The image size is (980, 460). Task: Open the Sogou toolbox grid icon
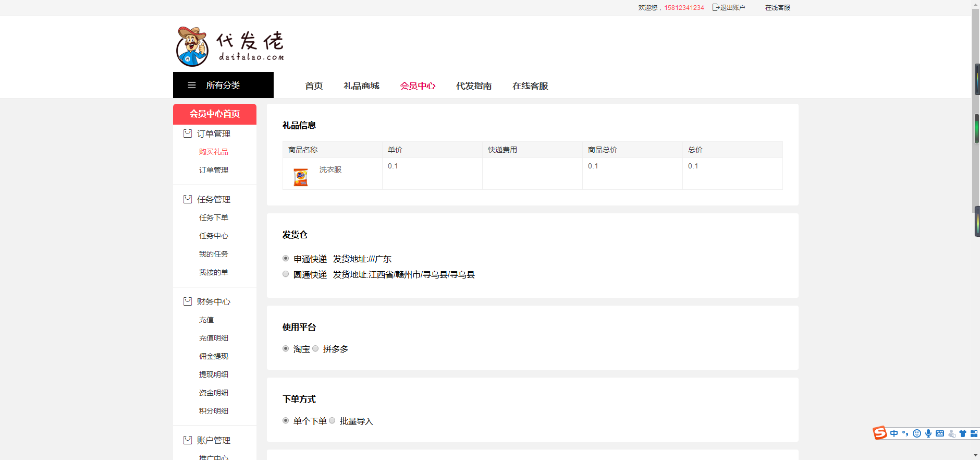tap(974, 433)
